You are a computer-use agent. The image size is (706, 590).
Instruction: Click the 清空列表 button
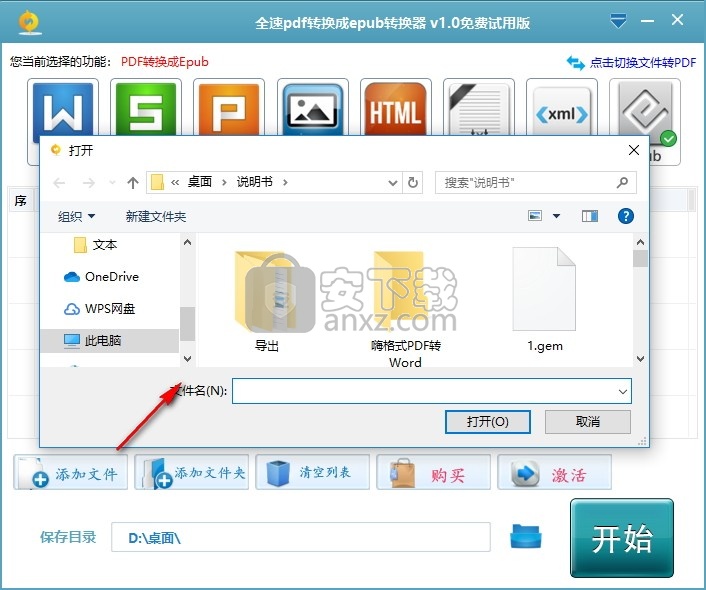pos(312,472)
